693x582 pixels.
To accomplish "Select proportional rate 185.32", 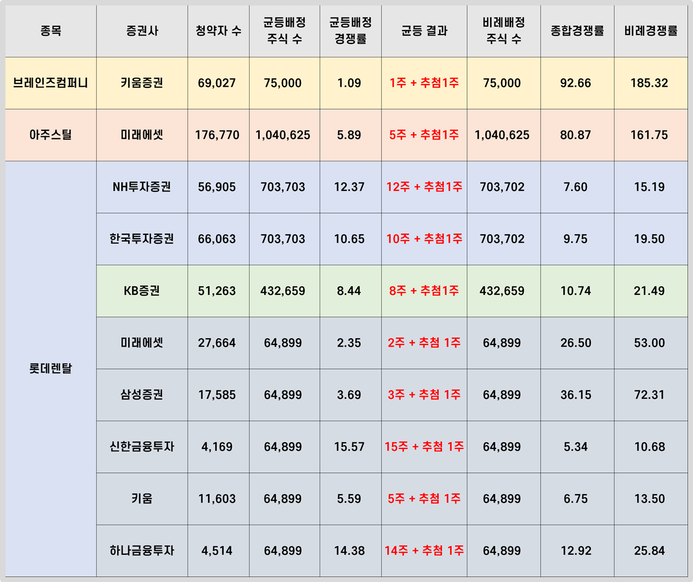I will point(649,83).
